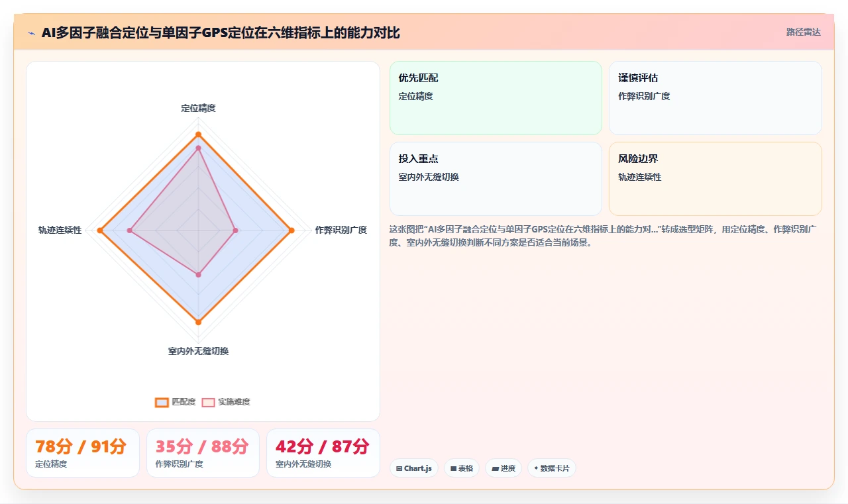Click the 35分 / 88分 score card
The image size is (848, 504).
tap(203, 453)
